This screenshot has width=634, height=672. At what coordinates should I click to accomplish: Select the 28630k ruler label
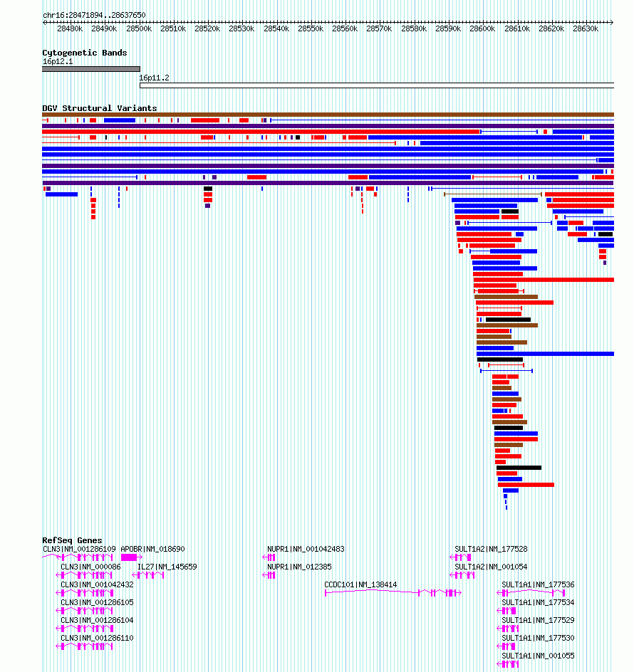coord(586,28)
